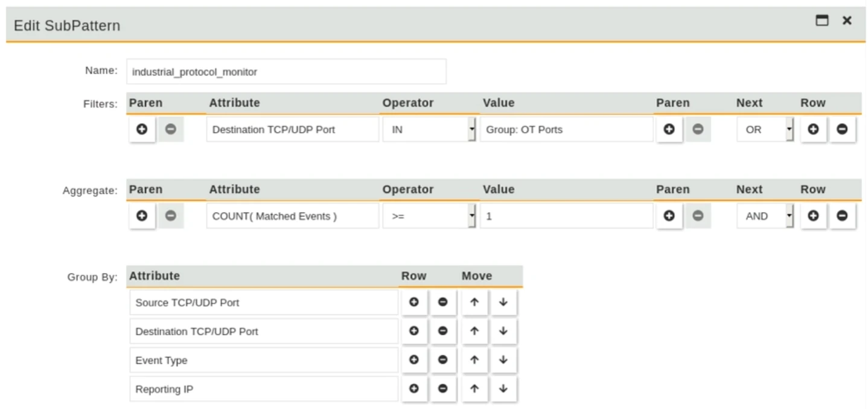
Task: Click the aggregate value field containing 1
Action: [x=566, y=216]
